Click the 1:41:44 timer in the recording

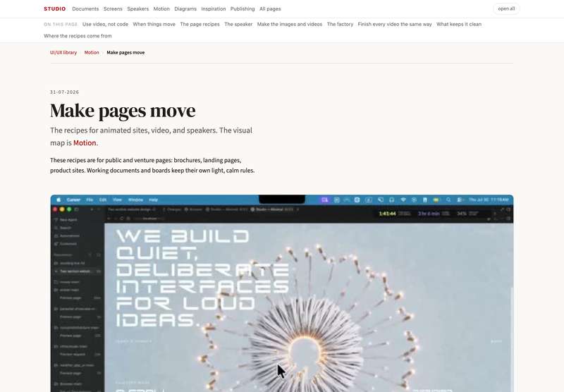tap(387, 214)
